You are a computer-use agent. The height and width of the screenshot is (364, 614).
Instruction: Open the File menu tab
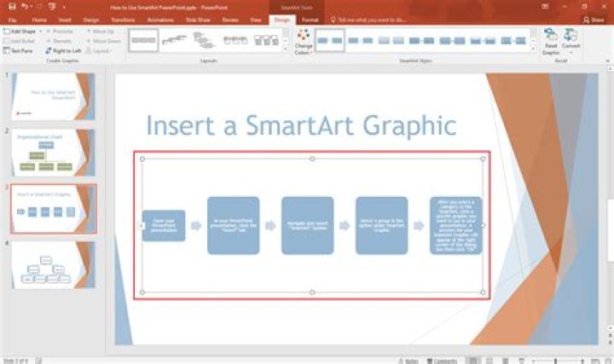pos(12,20)
